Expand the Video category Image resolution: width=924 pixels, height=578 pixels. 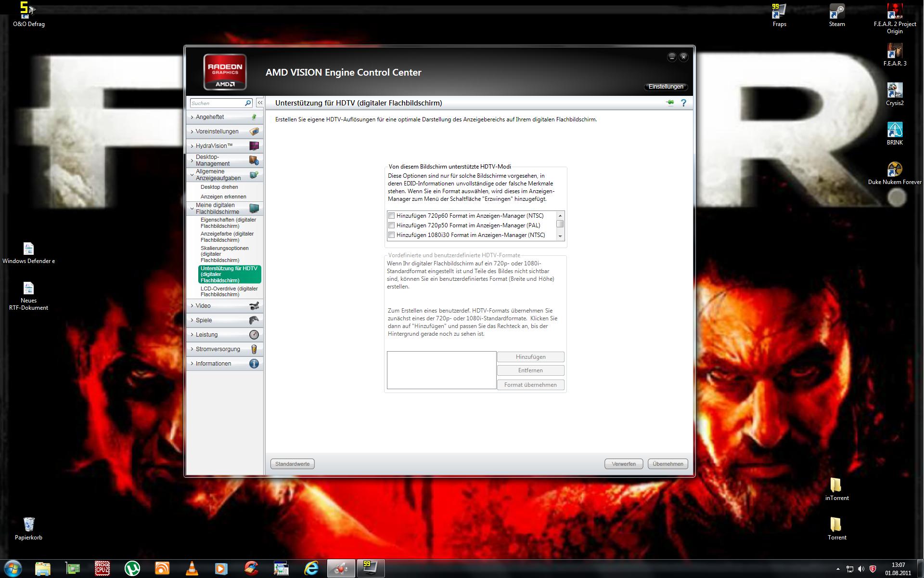coord(203,306)
